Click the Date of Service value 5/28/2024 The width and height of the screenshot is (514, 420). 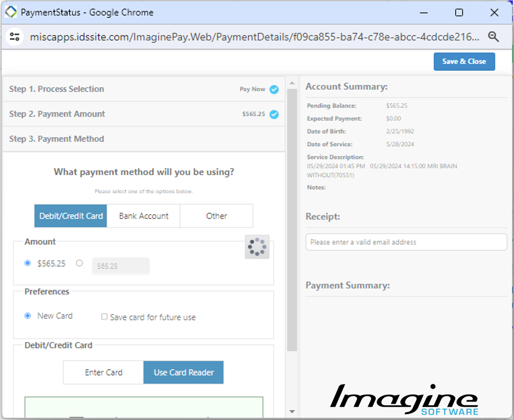point(400,144)
